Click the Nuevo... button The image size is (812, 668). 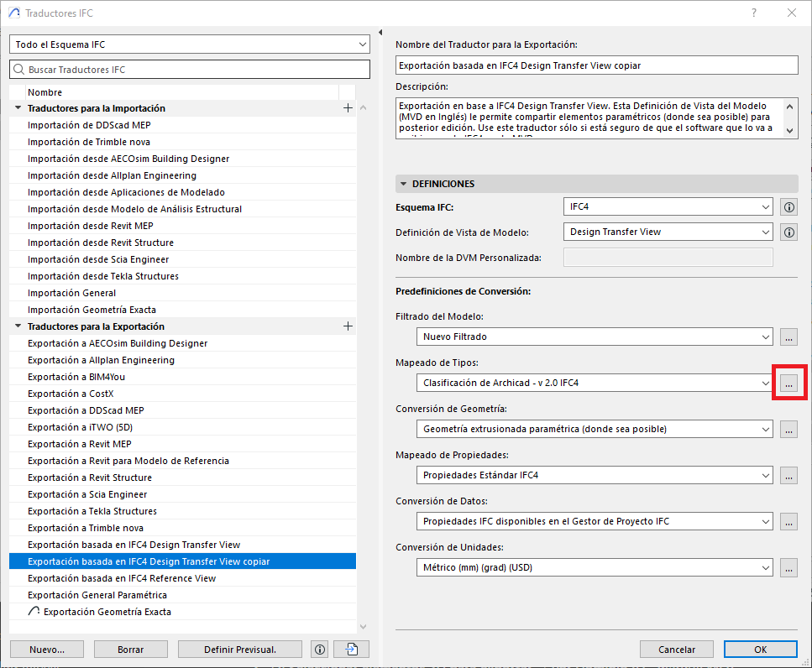point(46,649)
